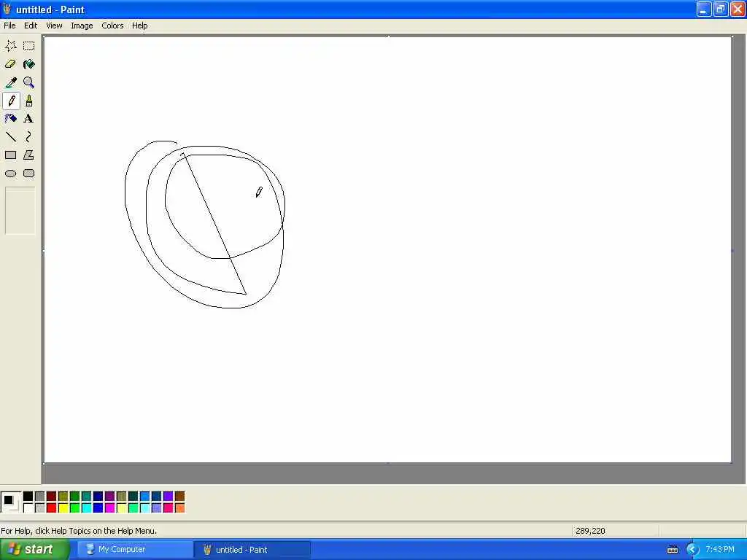
Task: Click the Windows start button
Action: point(34,550)
